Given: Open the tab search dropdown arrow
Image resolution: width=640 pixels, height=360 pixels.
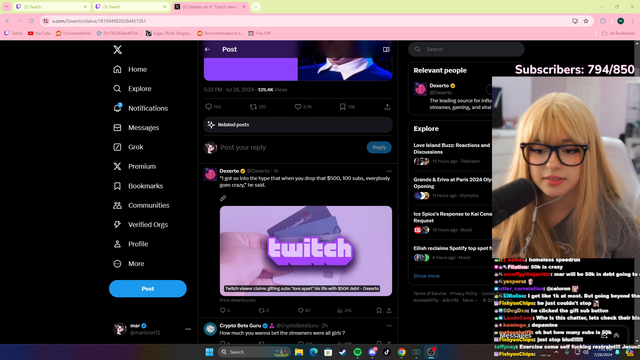Looking at the screenshot, I should [7, 7].
